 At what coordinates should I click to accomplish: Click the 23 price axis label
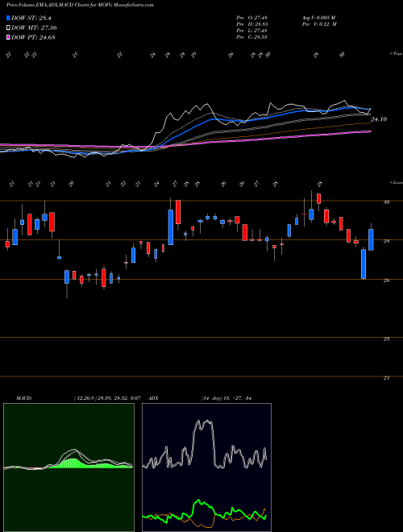pyautogui.click(x=386, y=339)
